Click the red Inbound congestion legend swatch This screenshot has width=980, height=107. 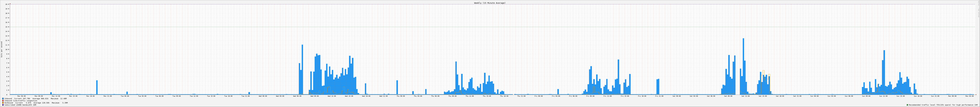pos(3,101)
